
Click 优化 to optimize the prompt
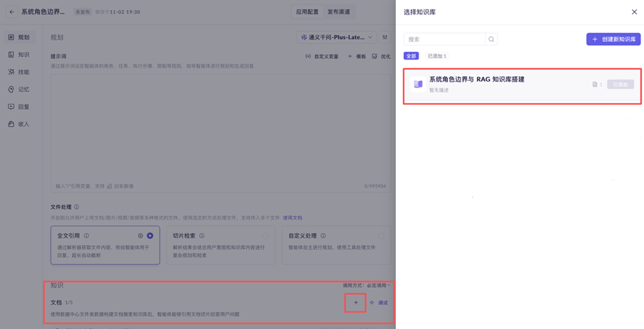[381, 56]
